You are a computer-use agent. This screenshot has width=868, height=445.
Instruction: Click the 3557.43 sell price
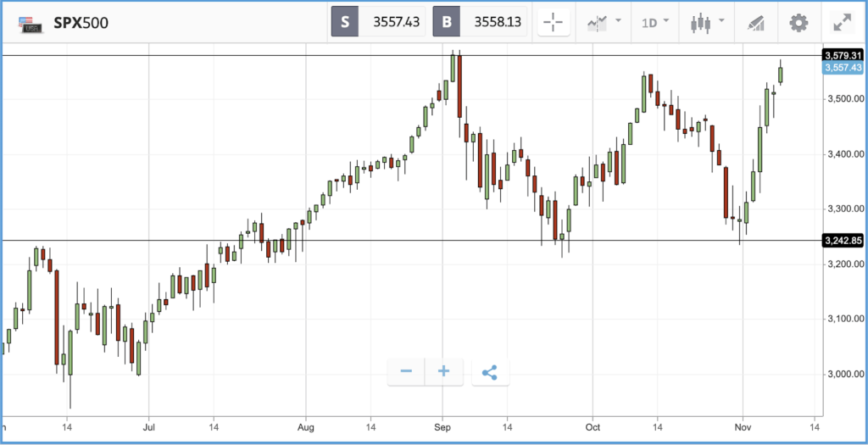pos(396,22)
